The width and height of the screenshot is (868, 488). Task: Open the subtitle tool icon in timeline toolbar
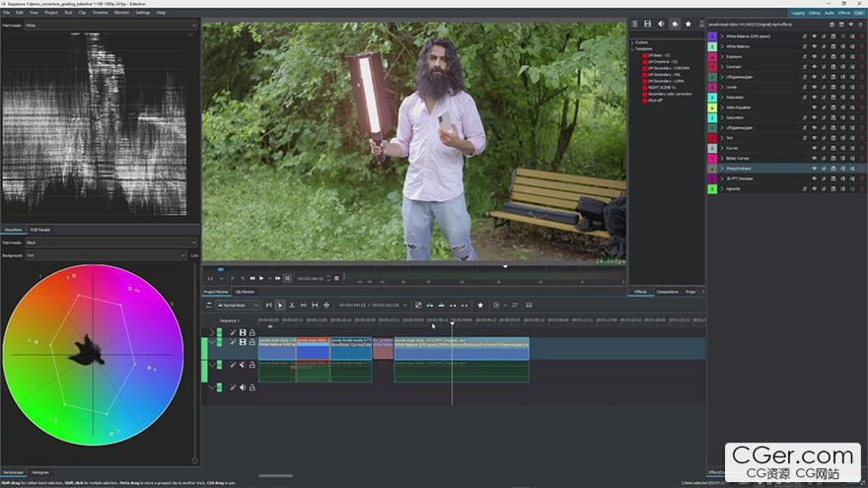tap(529, 305)
